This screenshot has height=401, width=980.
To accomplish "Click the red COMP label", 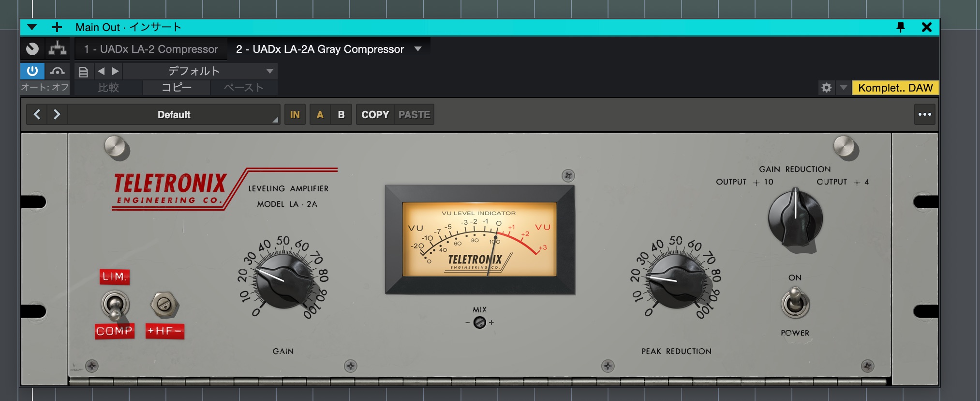I will [114, 331].
